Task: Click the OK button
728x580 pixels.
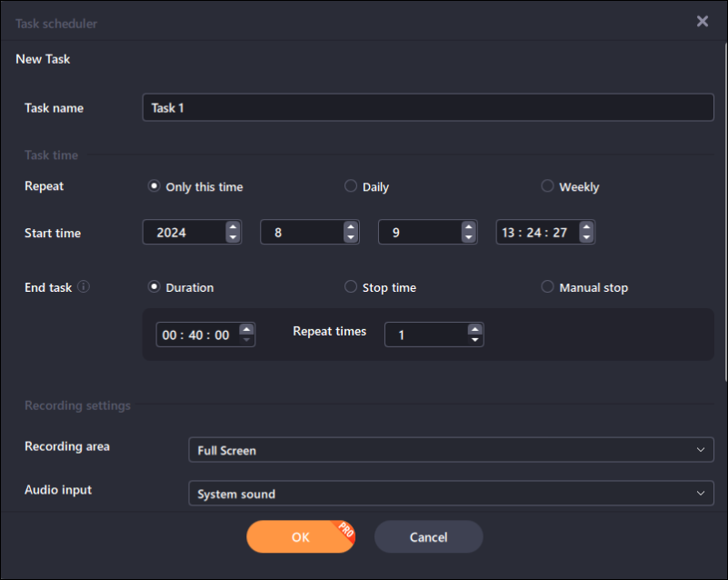Action: click(300, 537)
